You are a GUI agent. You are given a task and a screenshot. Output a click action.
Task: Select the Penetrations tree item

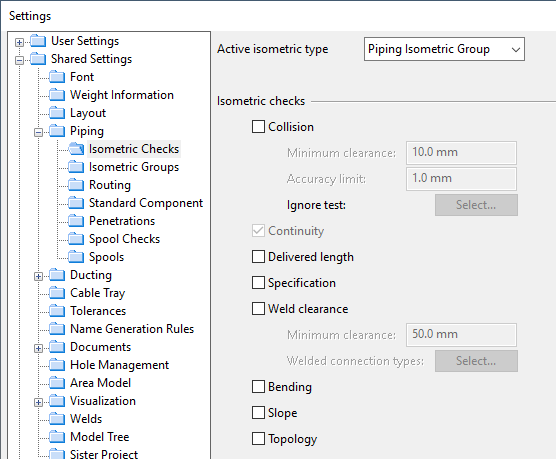(122, 221)
